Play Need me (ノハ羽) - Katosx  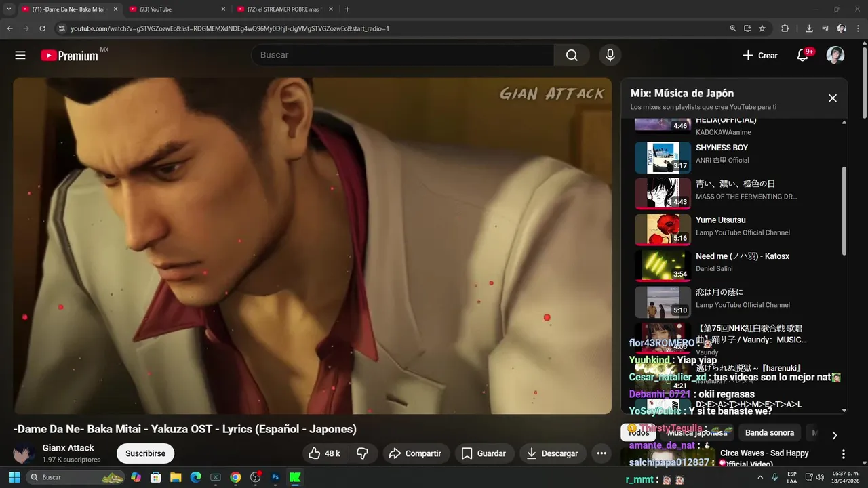point(743,256)
